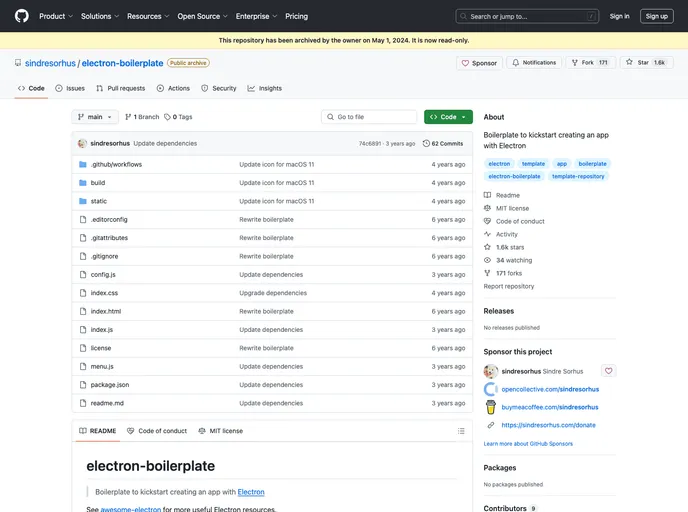Screen dimensions: 688x512
Task: Open the README outline icon
Action: click(461, 431)
